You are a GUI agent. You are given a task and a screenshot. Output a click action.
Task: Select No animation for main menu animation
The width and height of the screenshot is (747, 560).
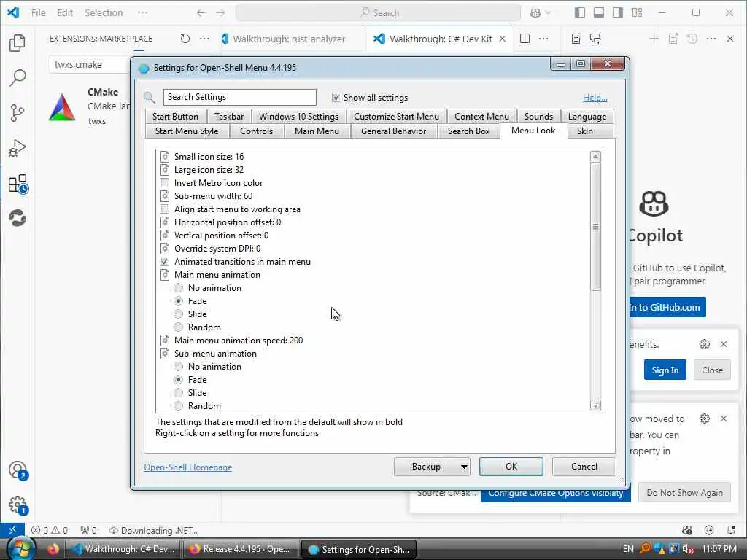pos(178,287)
